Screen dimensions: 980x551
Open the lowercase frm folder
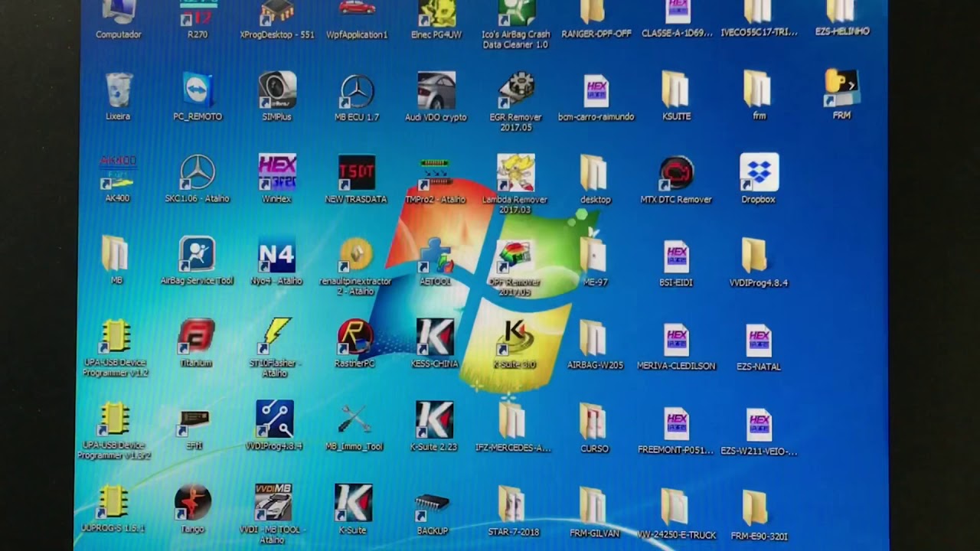(758, 96)
